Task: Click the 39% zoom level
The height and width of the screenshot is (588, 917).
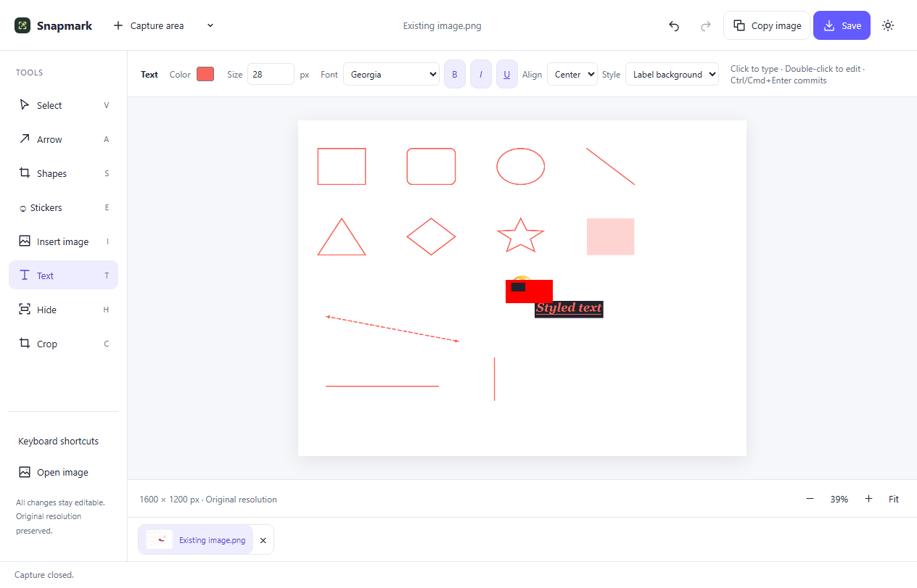Action: [x=839, y=499]
